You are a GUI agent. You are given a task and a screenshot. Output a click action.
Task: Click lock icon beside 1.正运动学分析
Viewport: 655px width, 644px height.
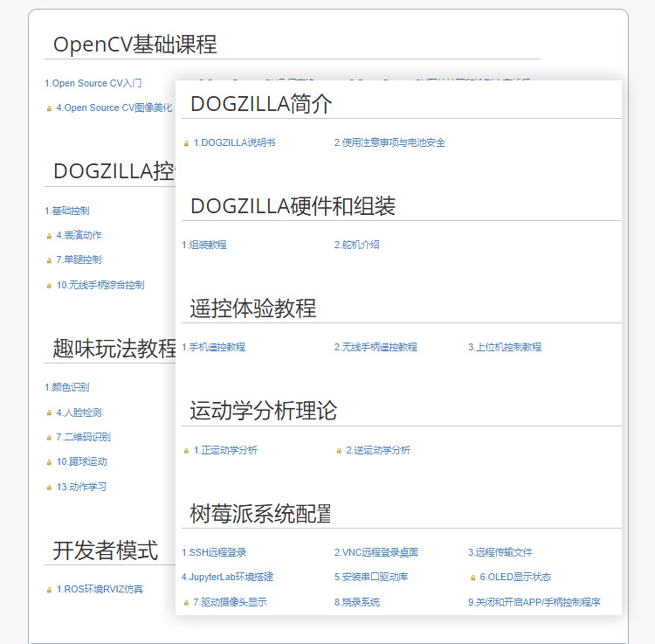(x=186, y=451)
